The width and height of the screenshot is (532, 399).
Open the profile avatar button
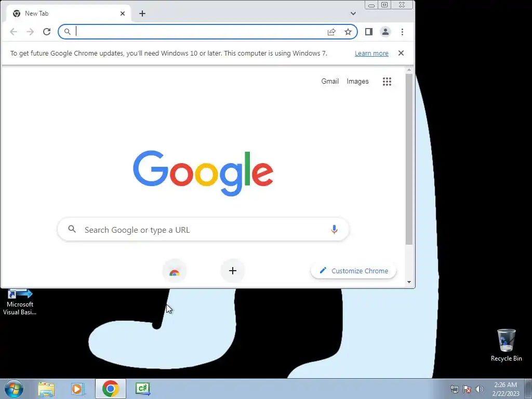pos(385,32)
